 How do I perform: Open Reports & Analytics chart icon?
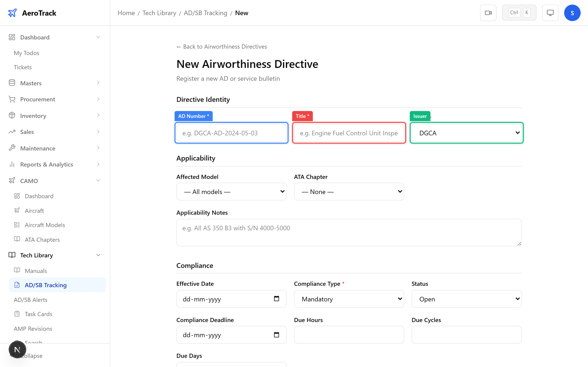[x=12, y=164]
